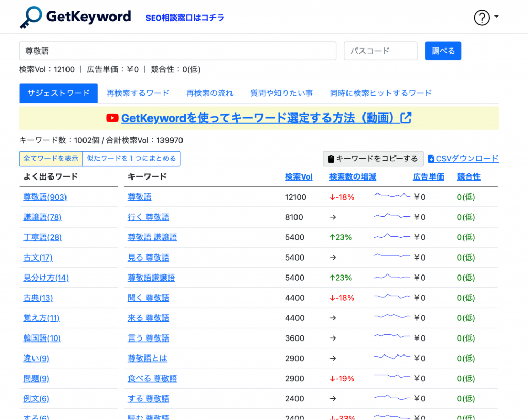Sort by 検索Vol column header
This screenshot has height=420, width=528.
click(x=299, y=176)
